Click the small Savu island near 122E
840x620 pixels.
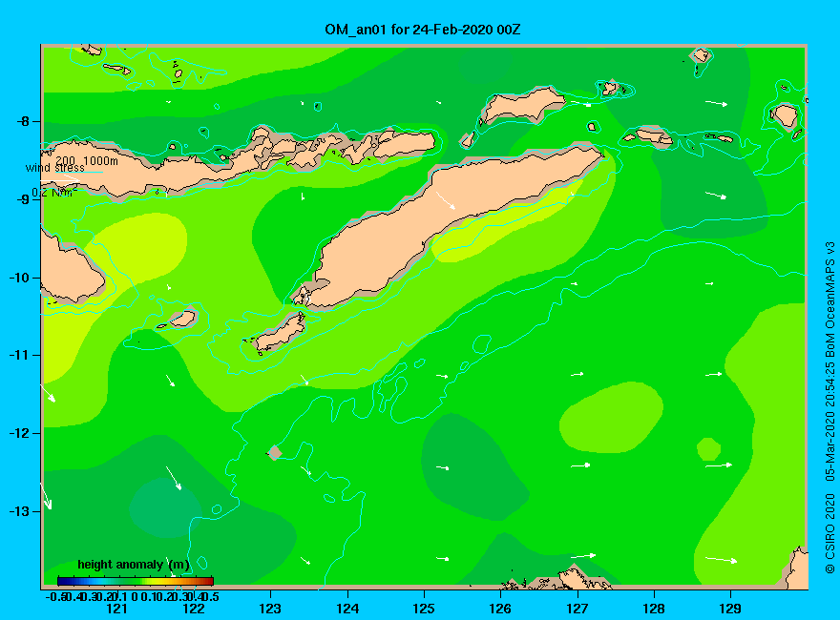182,320
